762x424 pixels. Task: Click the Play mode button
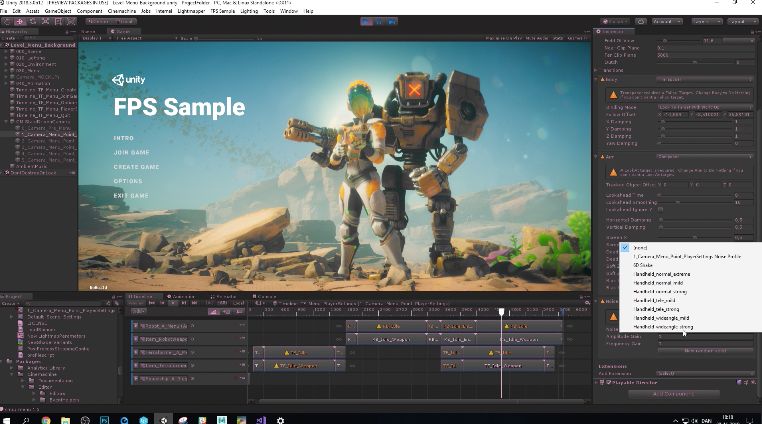point(367,21)
